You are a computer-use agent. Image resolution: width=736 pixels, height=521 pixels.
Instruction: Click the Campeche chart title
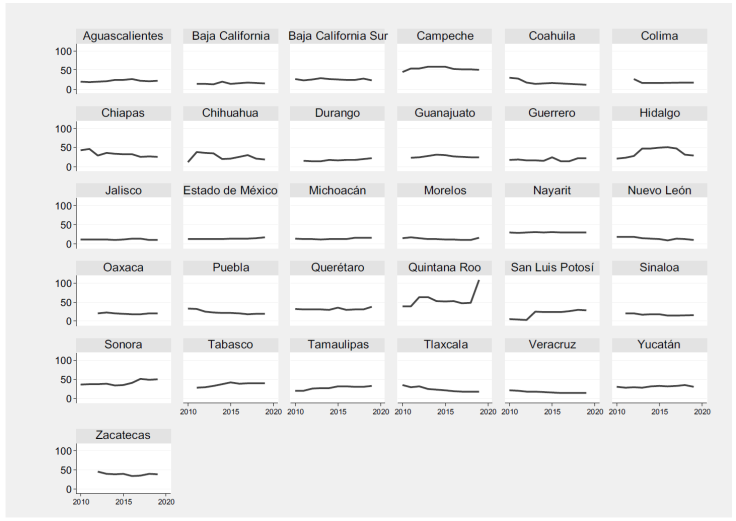click(x=445, y=36)
